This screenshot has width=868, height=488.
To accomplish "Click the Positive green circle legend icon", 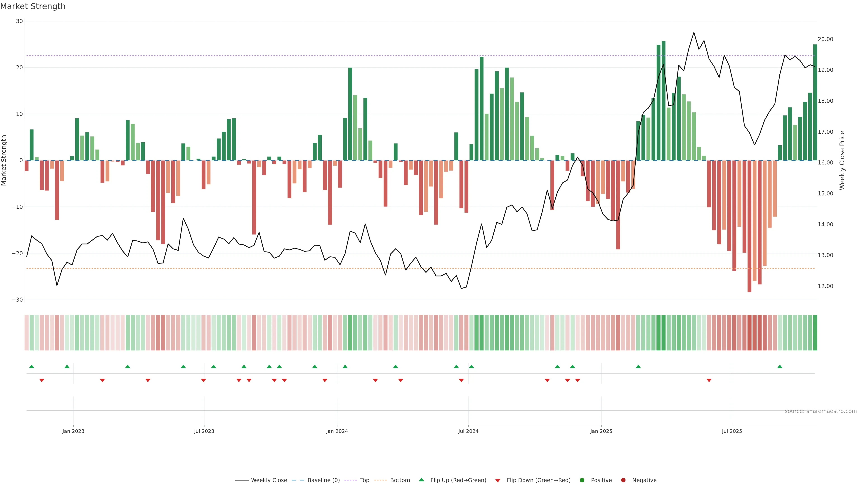I will (582, 480).
